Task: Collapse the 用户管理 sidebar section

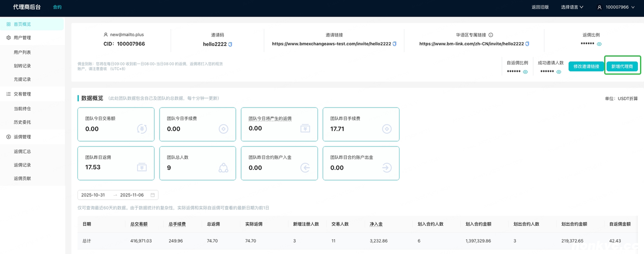Action: (22, 38)
